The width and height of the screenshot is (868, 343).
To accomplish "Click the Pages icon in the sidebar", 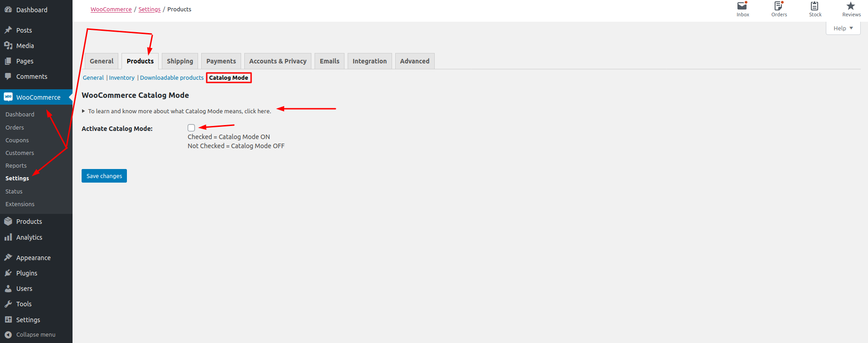I will pos(8,61).
